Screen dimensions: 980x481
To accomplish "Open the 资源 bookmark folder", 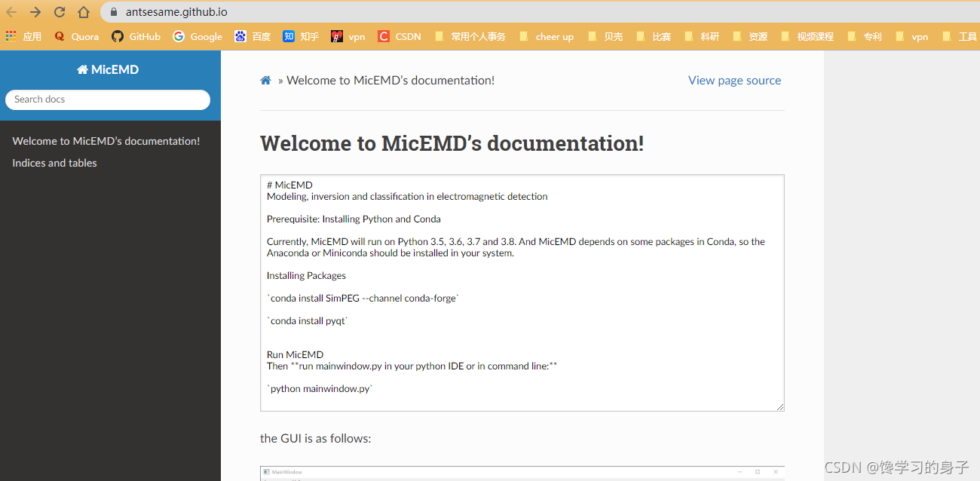I will (750, 36).
